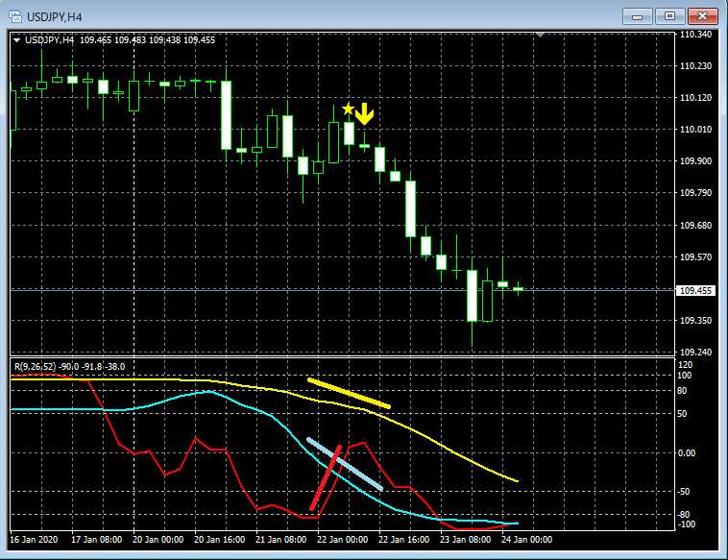
Task: Click the current price label 109.455
Action: point(695,291)
